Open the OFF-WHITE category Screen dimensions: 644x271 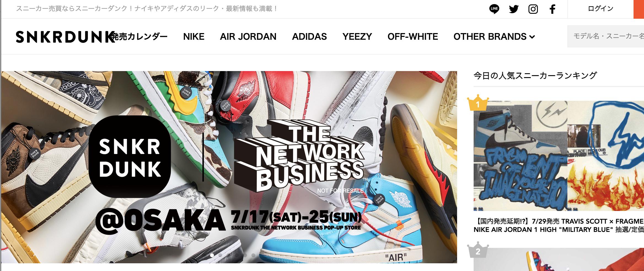[413, 37]
